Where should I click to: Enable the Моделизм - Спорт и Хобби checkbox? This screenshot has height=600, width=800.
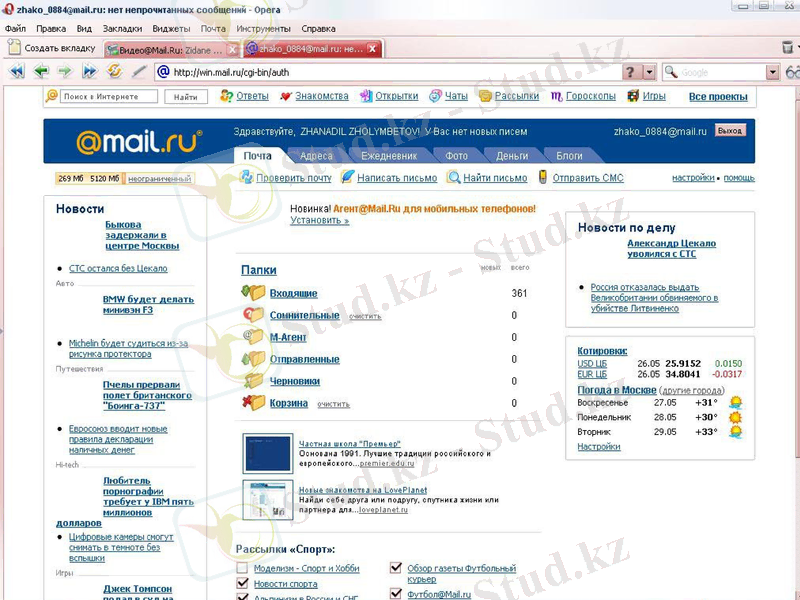click(242, 568)
